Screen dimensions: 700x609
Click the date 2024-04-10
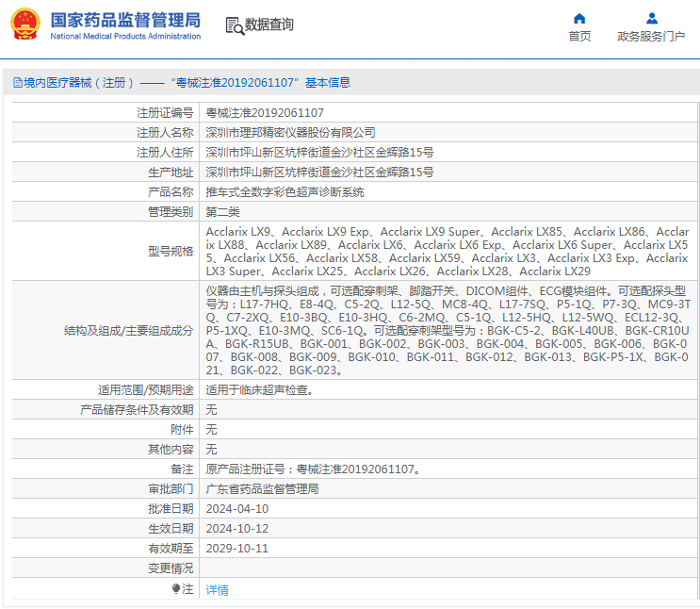237,508
